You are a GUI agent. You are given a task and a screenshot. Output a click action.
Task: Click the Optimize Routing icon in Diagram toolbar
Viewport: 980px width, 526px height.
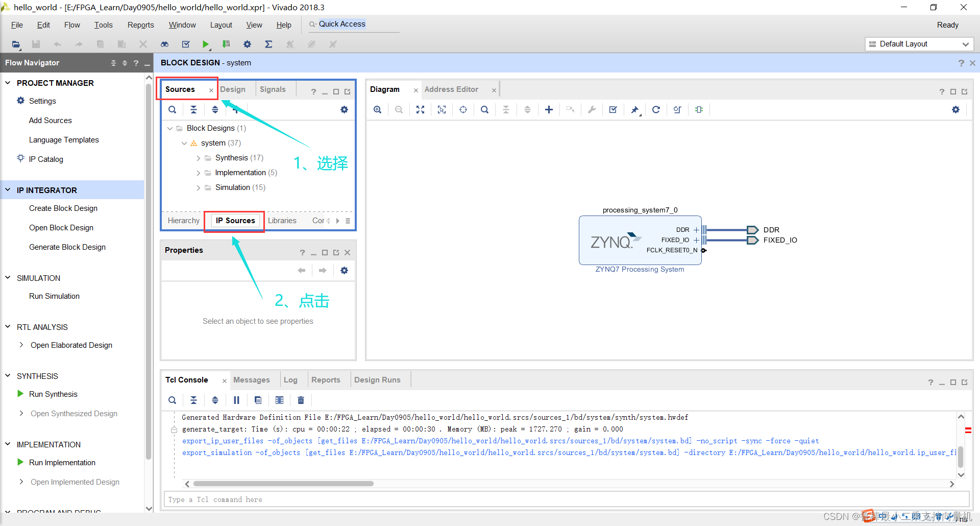pos(677,110)
